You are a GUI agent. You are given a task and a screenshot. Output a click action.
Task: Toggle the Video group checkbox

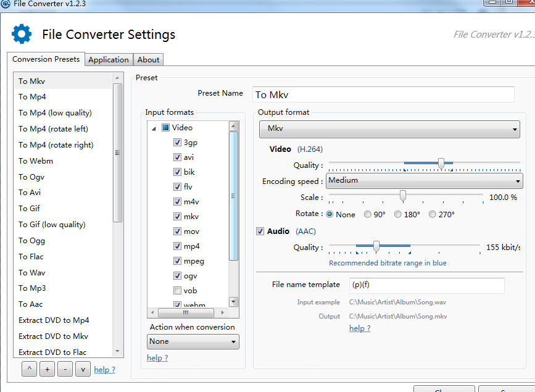pyautogui.click(x=165, y=127)
